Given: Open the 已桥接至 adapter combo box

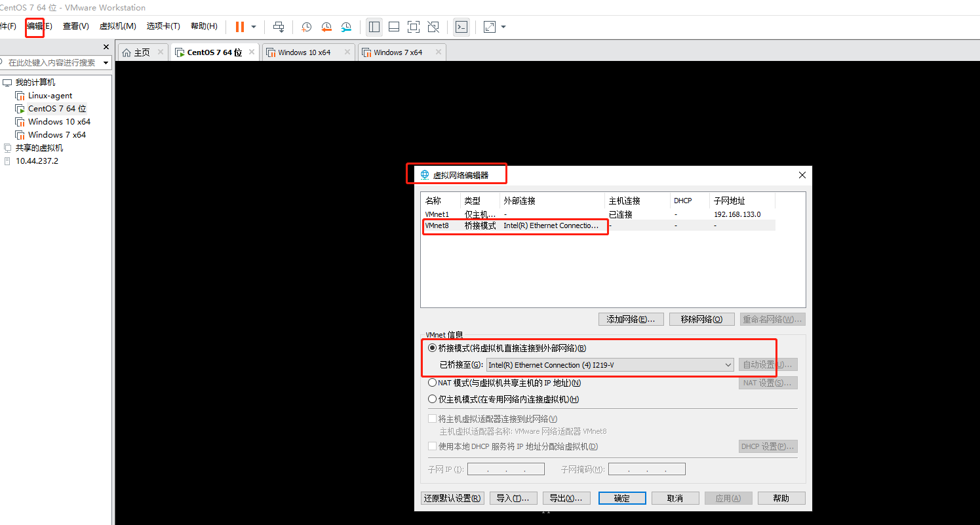Looking at the screenshot, I should point(610,365).
